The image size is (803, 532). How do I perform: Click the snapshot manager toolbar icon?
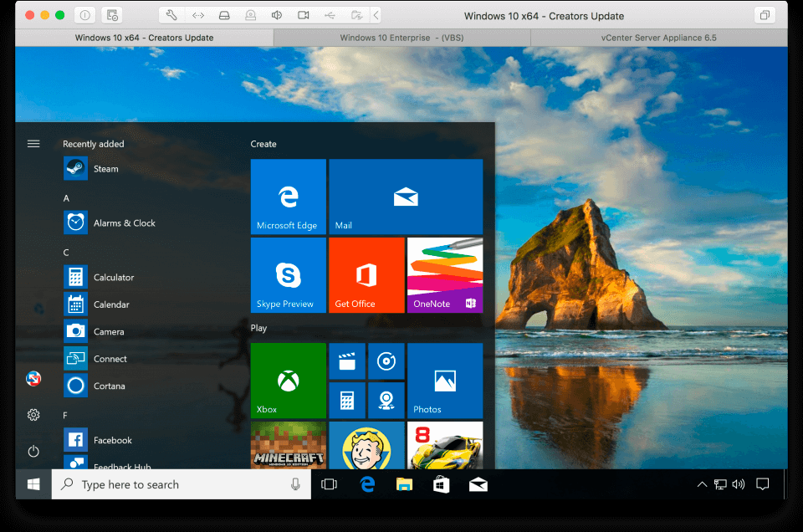(x=113, y=15)
